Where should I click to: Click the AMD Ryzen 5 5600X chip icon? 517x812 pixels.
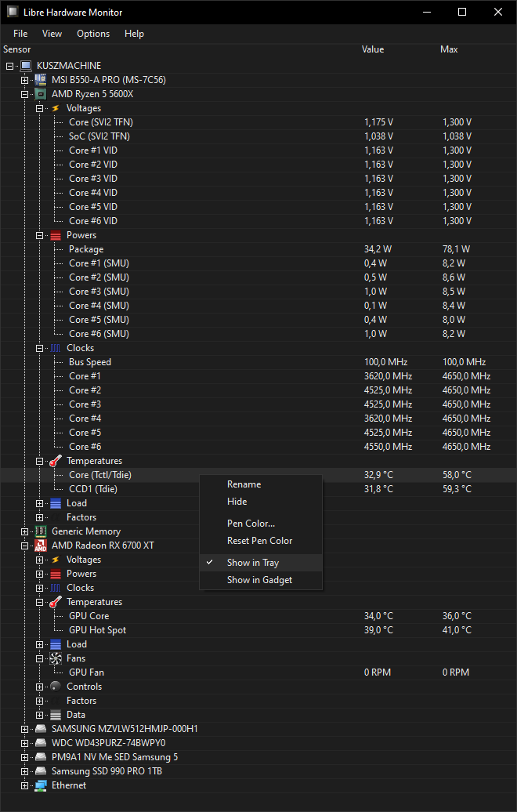(40, 94)
